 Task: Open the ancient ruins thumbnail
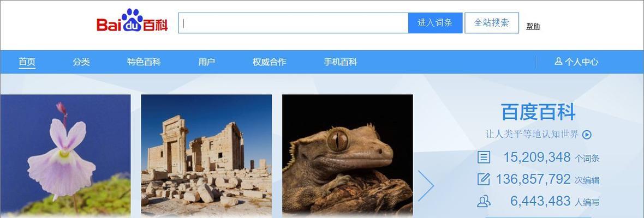coord(206,156)
